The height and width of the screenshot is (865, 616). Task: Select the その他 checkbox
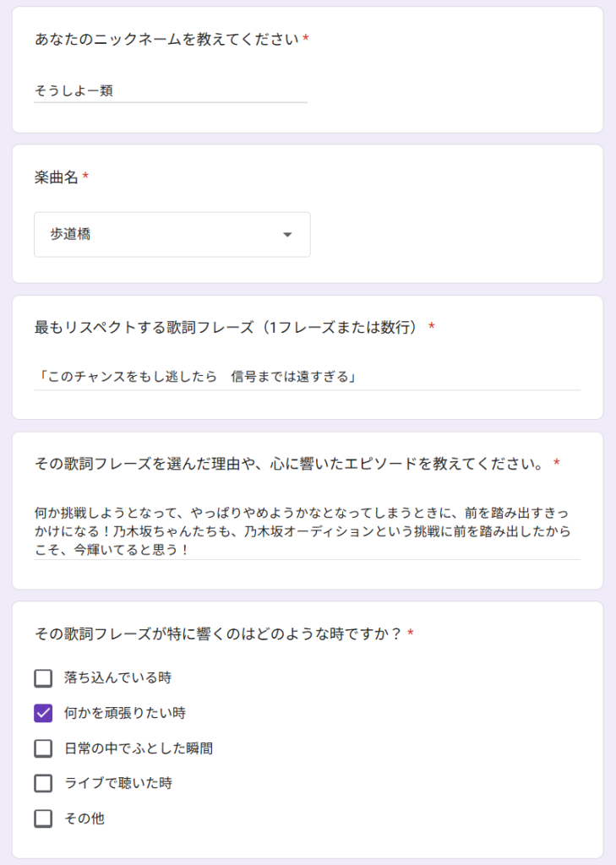pyautogui.click(x=43, y=819)
